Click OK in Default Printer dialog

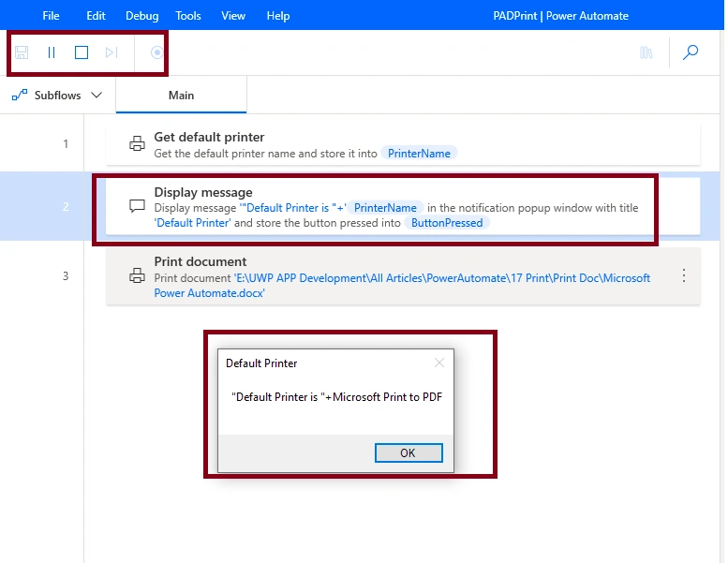(409, 453)
